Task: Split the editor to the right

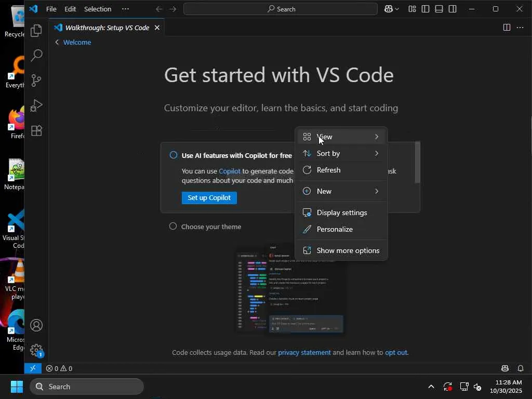Action: point(507,28)
